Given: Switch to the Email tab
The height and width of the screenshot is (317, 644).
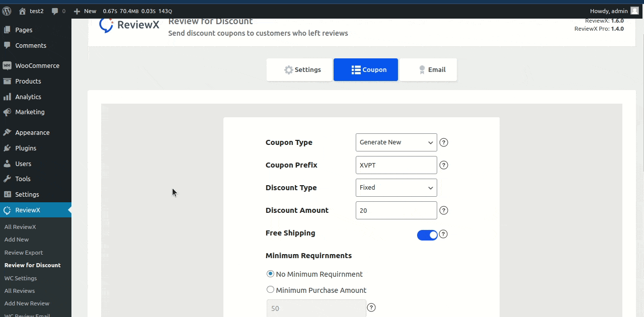Looking at the screenshot, I should [428, 70].
